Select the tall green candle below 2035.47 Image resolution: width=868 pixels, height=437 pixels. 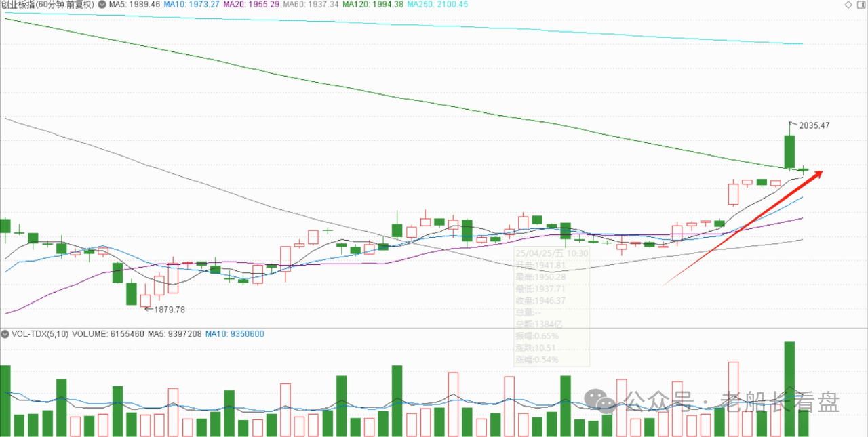[789, 152]
